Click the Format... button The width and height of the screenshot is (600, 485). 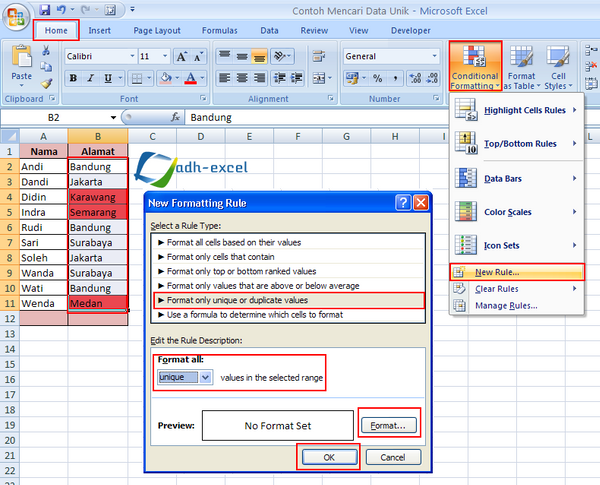pyautogui.click(x=388, y=426)
